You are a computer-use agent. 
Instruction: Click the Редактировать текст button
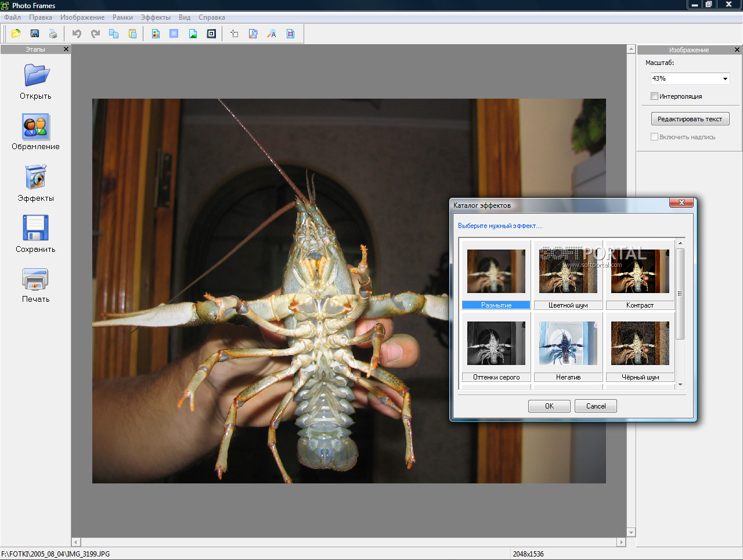point(690,119)
